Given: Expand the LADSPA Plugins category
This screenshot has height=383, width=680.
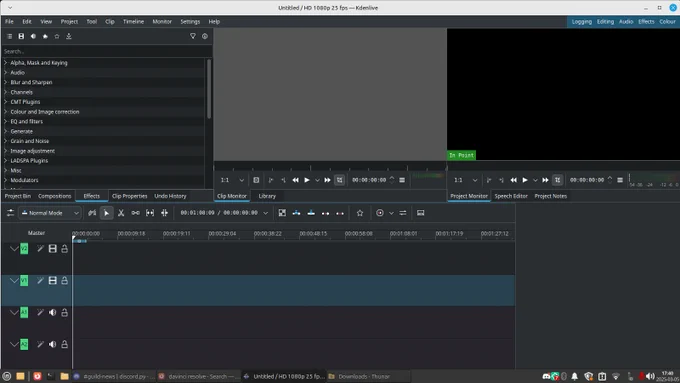Looking at the screenshot, I should pos(6,160).
